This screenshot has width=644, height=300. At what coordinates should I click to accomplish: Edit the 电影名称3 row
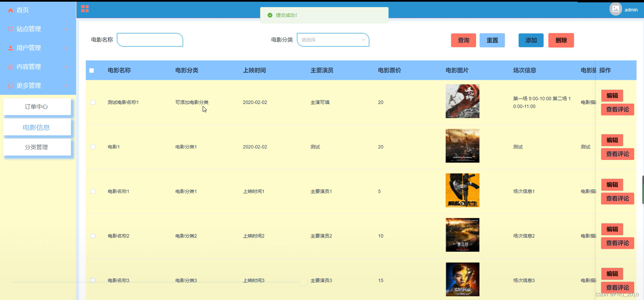click(x=612, y=274)
